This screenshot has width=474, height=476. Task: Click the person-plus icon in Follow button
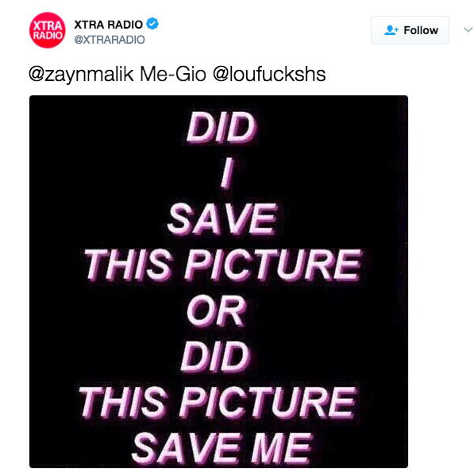[391, 30]
